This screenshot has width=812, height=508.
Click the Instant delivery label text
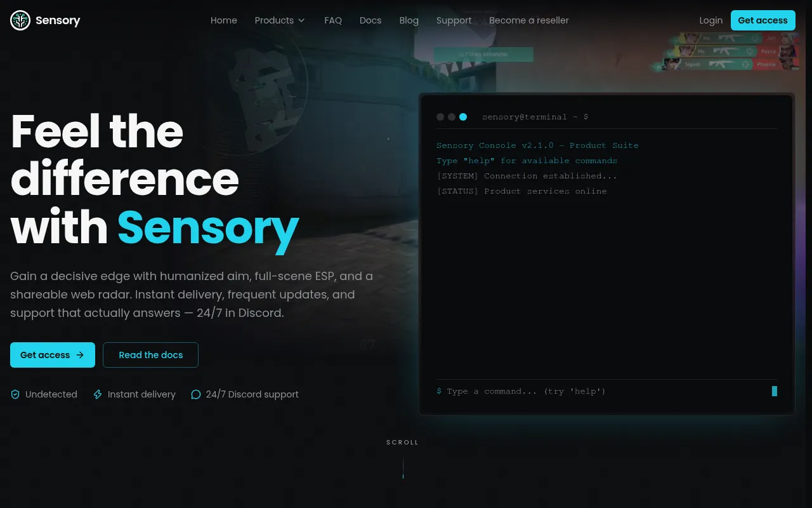(141, 394)
